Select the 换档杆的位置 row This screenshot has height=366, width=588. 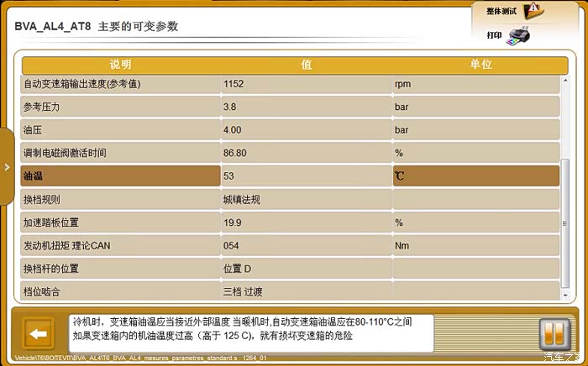pos(290,269)
